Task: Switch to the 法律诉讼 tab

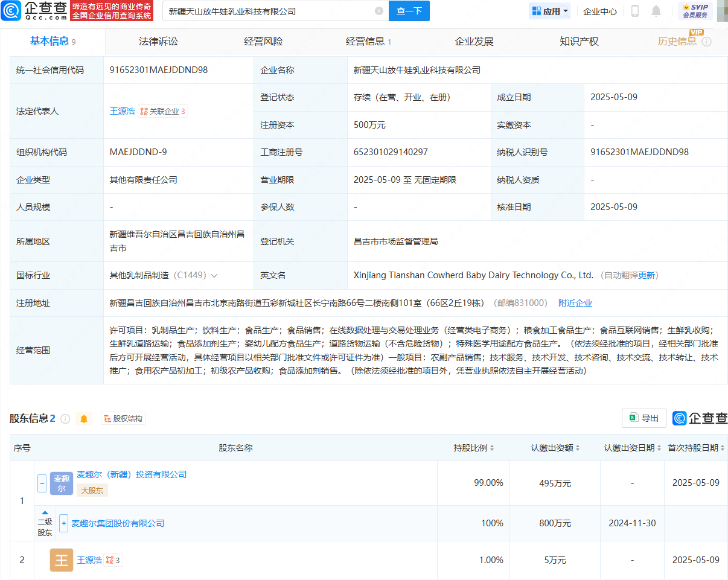Action: pos(158,42)
